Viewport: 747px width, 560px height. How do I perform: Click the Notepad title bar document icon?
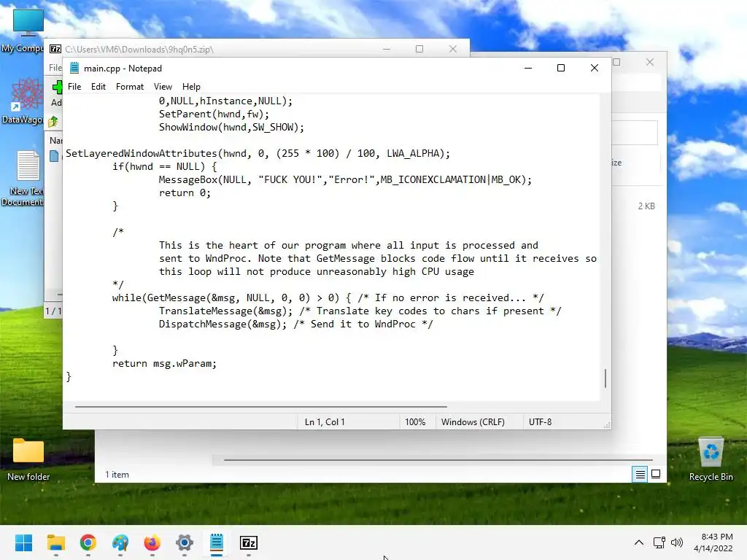(x=74, y=68)
